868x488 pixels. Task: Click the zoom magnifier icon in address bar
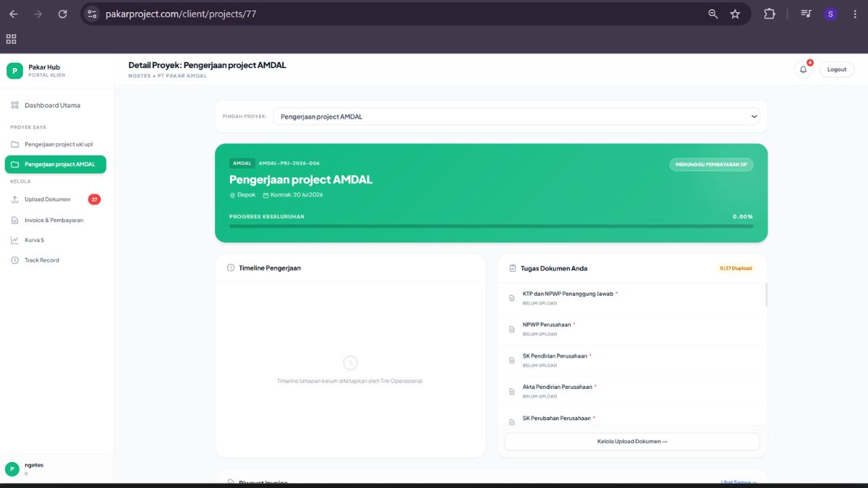coord(713,14)
